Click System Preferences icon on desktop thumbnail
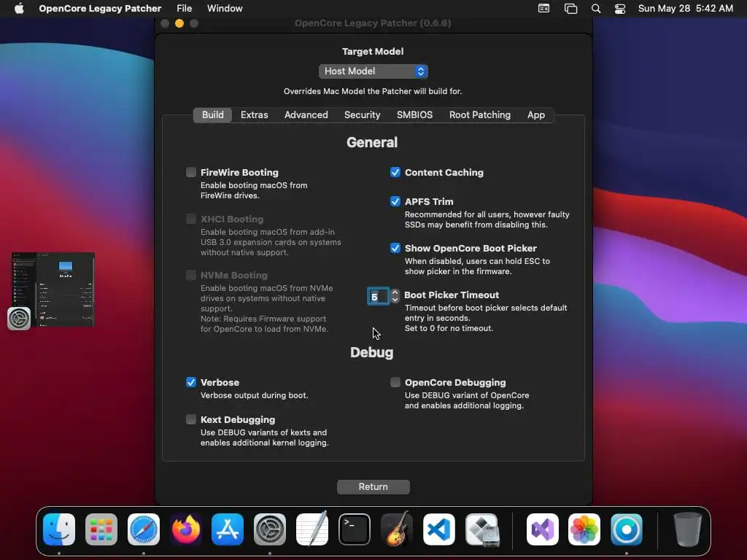 tap(19, 319)
